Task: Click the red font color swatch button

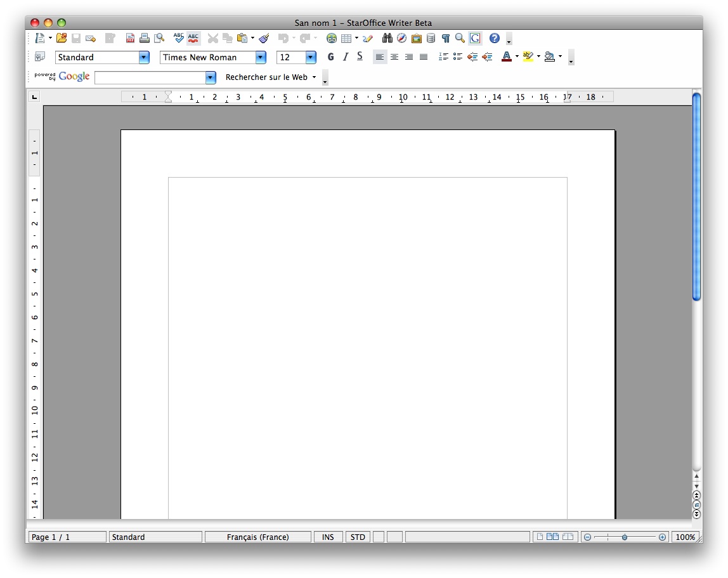Action: coord(506,57)
